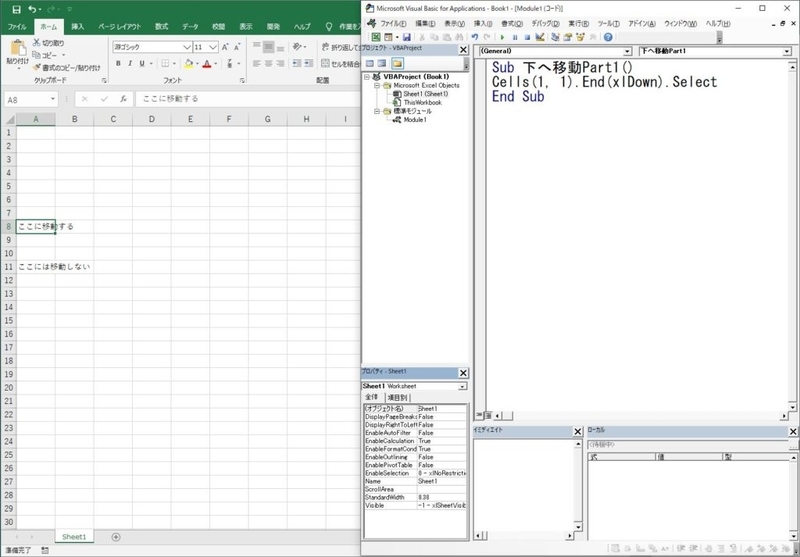Click the Format Painter brush icon
The height and width of the screenshot is (557, 800).
coord(37,67)
